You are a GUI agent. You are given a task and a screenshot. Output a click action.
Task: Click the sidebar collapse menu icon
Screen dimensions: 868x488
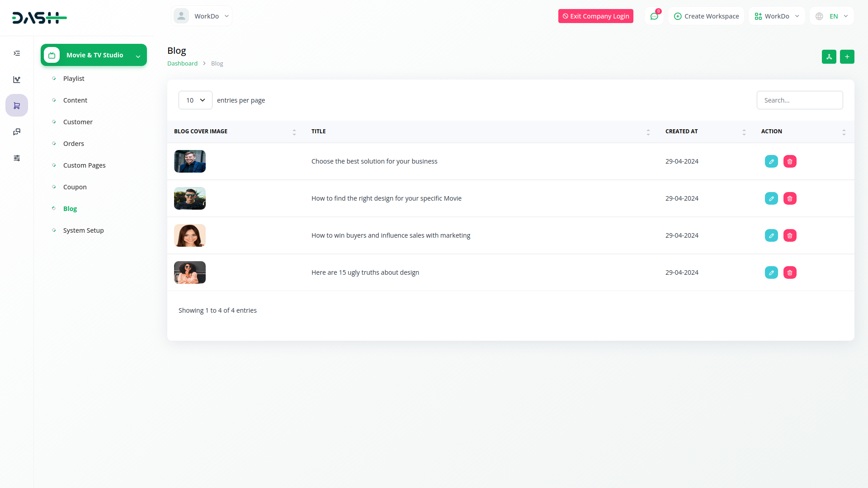coord(17,53)
